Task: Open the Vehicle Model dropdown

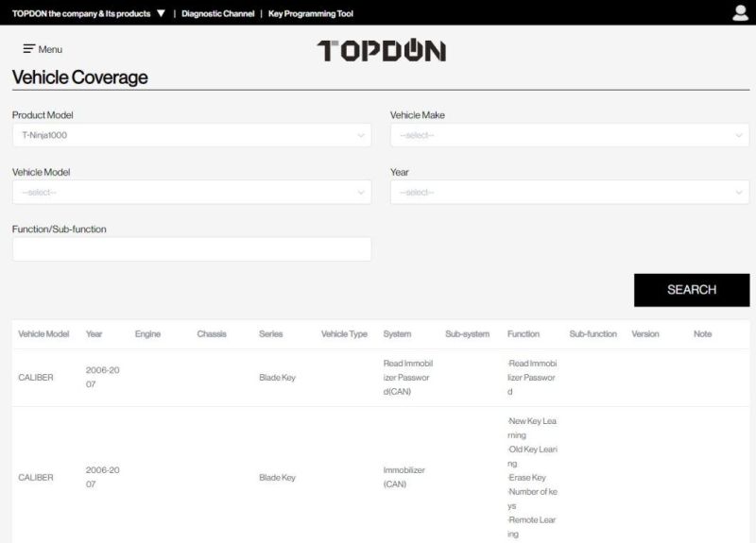Action: 192,193
